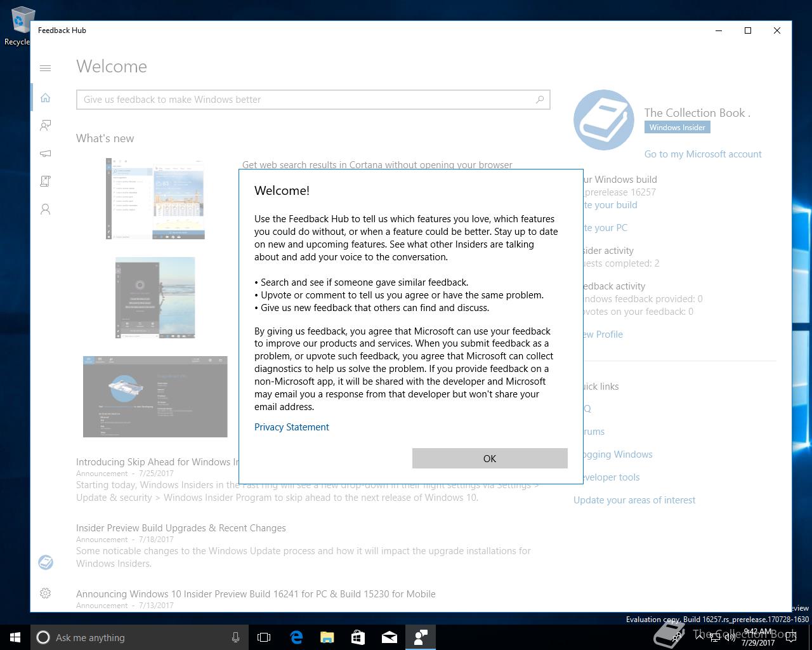Launch Microsoft Edge from taskbar
The height and width of the screenshot is (650, 812).
pyautogui.click(x=296, y=637)
